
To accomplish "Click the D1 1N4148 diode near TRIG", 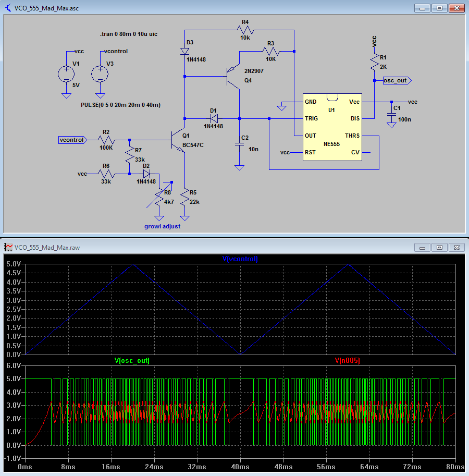I will tap(213, 119).
